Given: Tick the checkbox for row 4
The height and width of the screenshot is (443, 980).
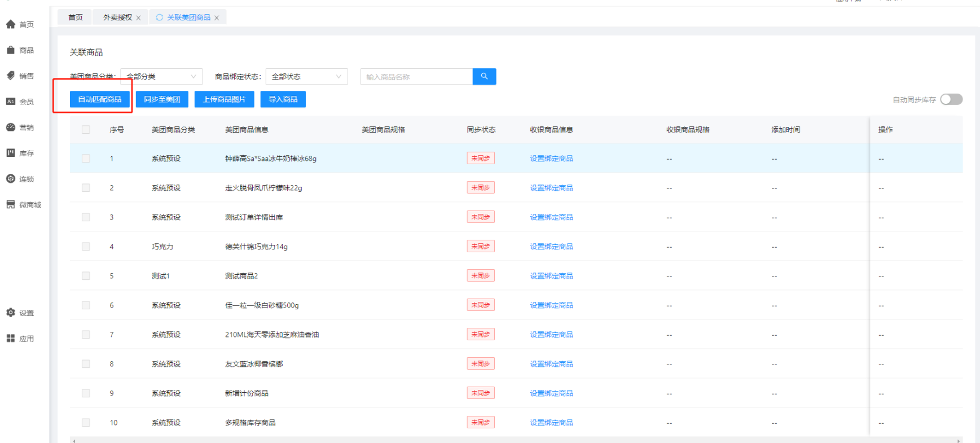Looking at the screenshot, I should click(x=86, y=247).
